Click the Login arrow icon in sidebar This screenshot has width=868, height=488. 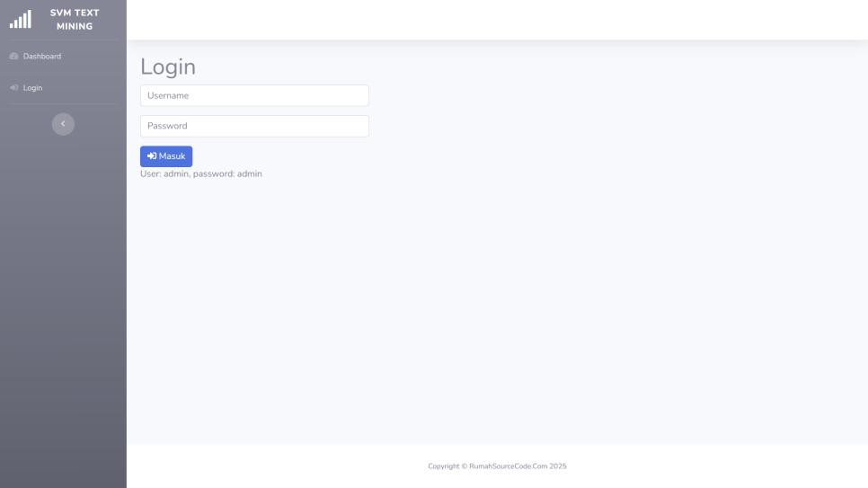[14, 88]
